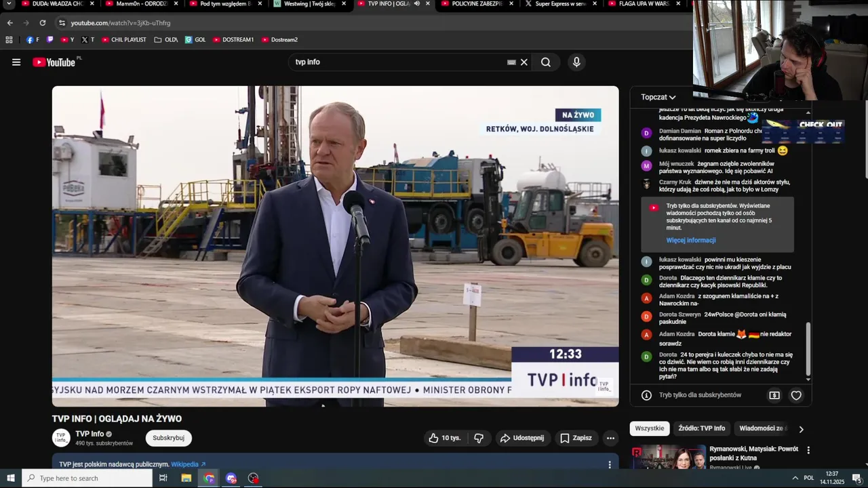Open File Explorer from the taskbar

pos(186,478)
